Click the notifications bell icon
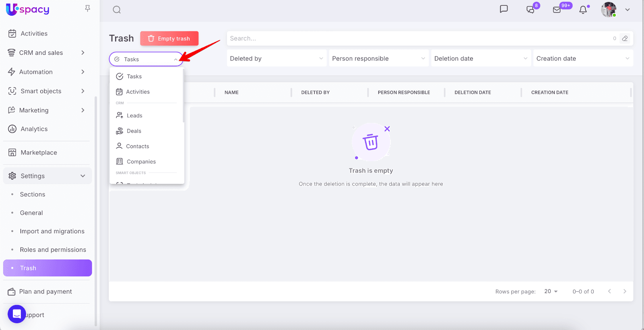 pos(583,10)
